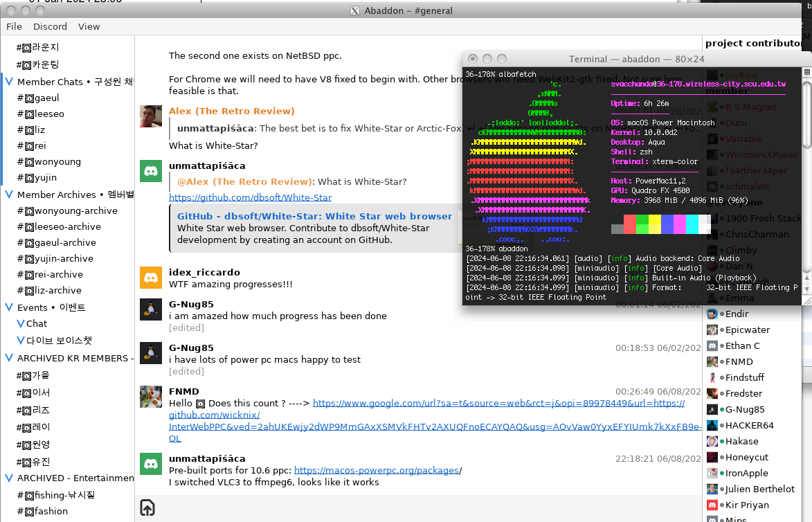Open the #fishing-낚시질 channel
812x522 pixels.
pos(56,495)
